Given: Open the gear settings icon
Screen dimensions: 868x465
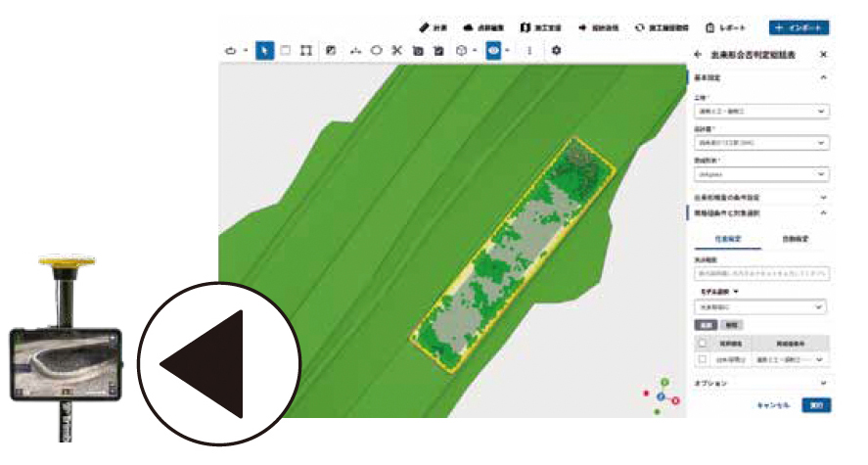Looking at the screenshot, I should (557, 50).
